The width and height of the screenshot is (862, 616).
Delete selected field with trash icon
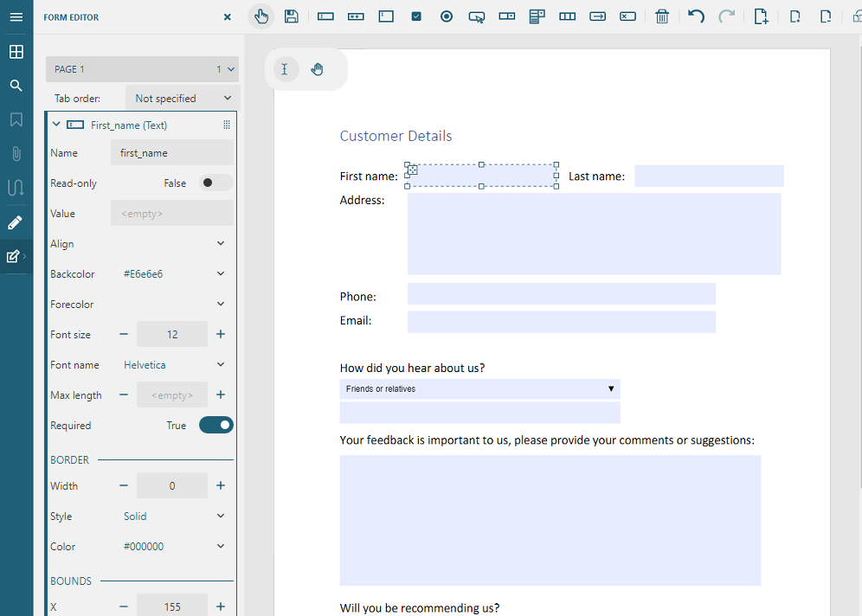tap(662, 16)
